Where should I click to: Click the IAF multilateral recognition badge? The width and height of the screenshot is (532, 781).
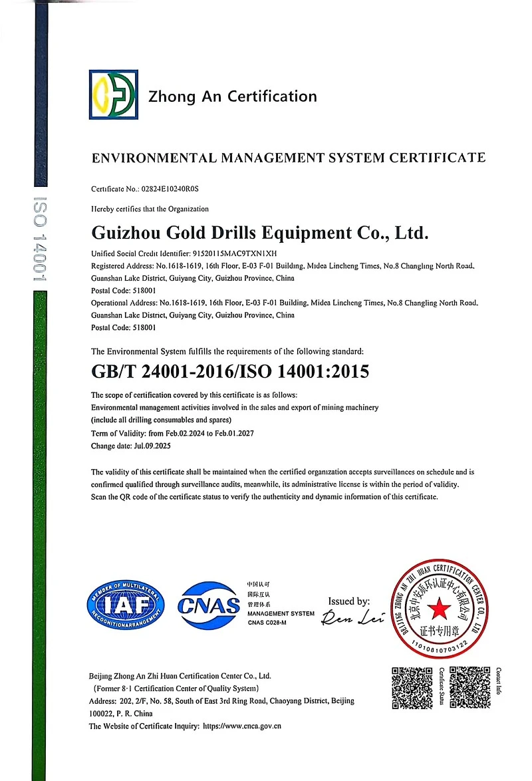coord(126,605)
